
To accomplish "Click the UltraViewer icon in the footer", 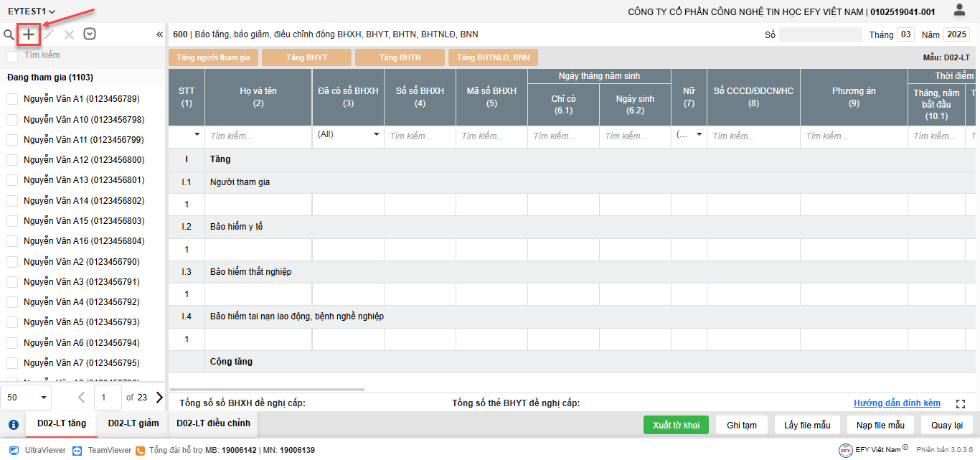I will click(x=14, y=450).
